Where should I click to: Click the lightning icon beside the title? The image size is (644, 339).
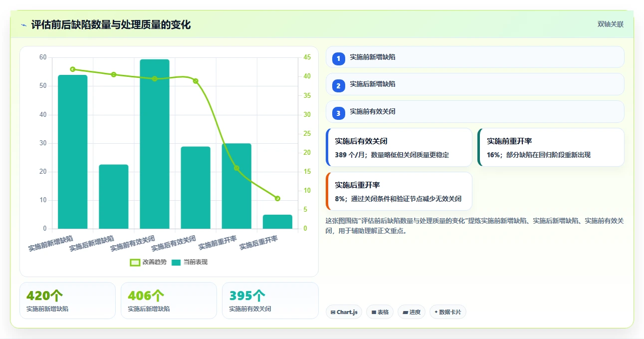click(x=23, y=25)
